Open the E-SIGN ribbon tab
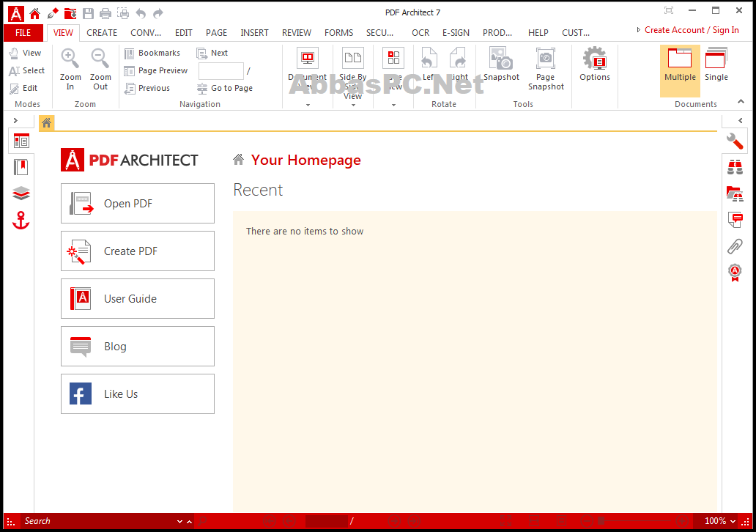 tap(456, 33)
